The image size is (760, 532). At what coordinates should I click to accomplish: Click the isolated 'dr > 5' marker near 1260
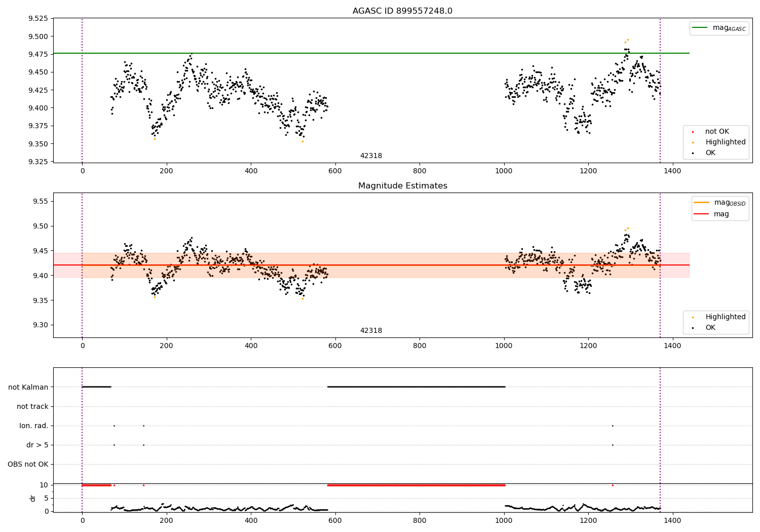click(613, 445)
